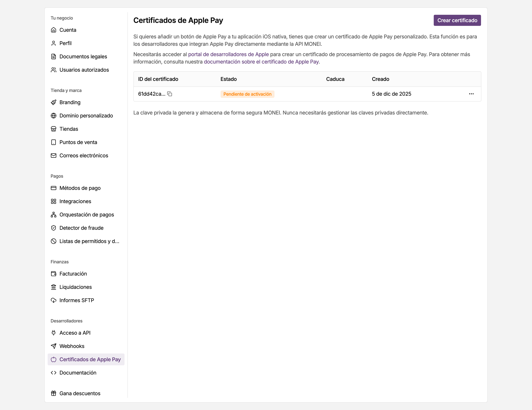The width and height of the screenshot is (532, 410).
Task: Click the Webhooks paper plane icon
Action: [x=54, y=346]
